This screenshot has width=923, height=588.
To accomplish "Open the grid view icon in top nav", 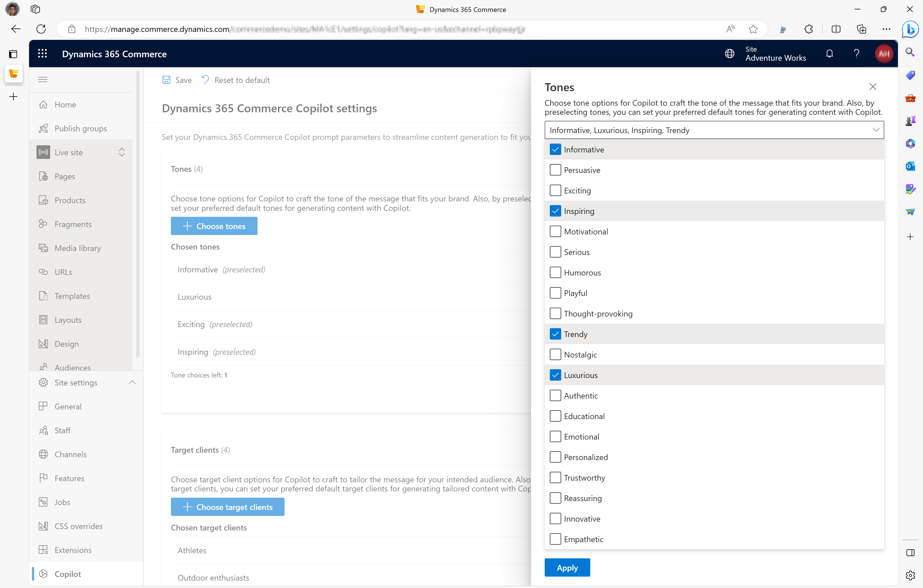I will (x=42, y=54).
